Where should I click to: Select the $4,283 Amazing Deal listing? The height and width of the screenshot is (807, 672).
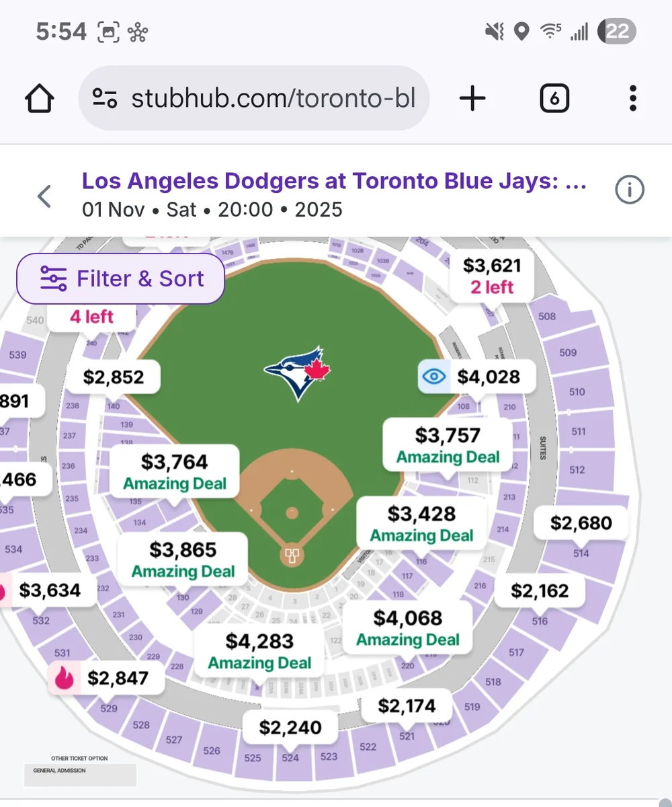[259, 651]
